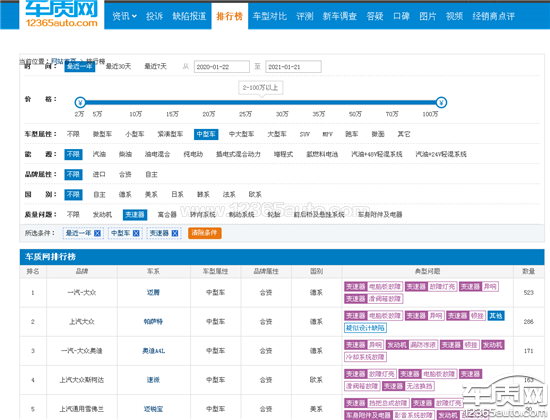
Task: Choose the 紧凑型车 vehicle type
Action: click(x=170, y=134)
